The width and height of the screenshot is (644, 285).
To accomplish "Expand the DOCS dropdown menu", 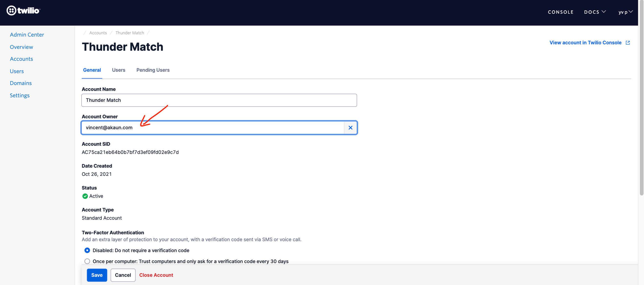I will (595, 12).
